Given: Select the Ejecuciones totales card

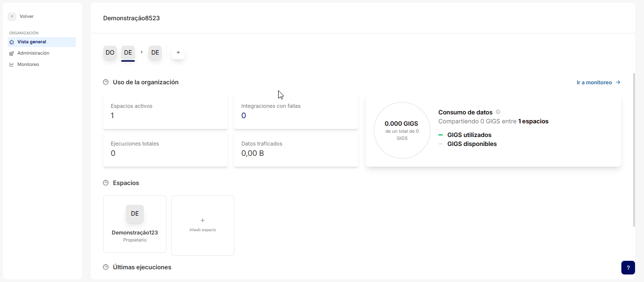Looking at the screenshot, I should pos(165,149).
